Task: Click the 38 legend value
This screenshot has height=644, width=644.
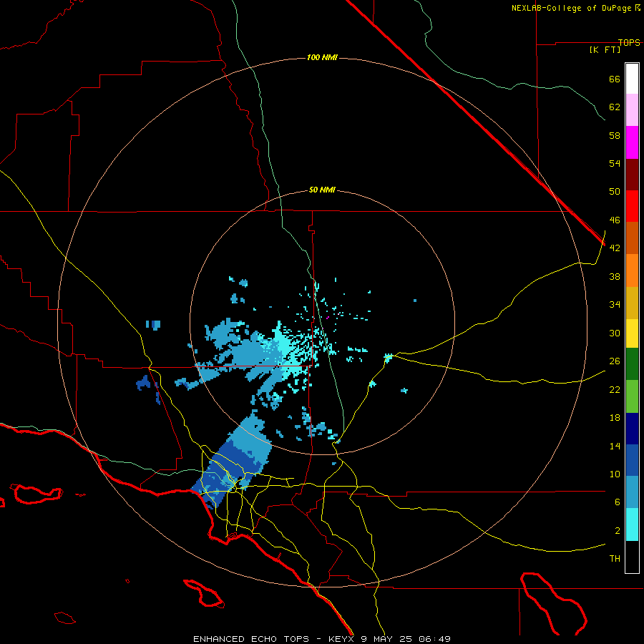Action: (615, 276)
